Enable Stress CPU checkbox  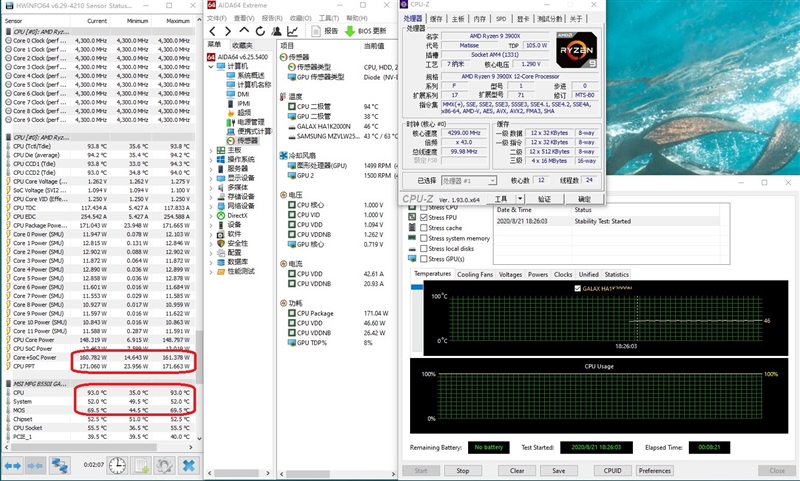point(423,208)
